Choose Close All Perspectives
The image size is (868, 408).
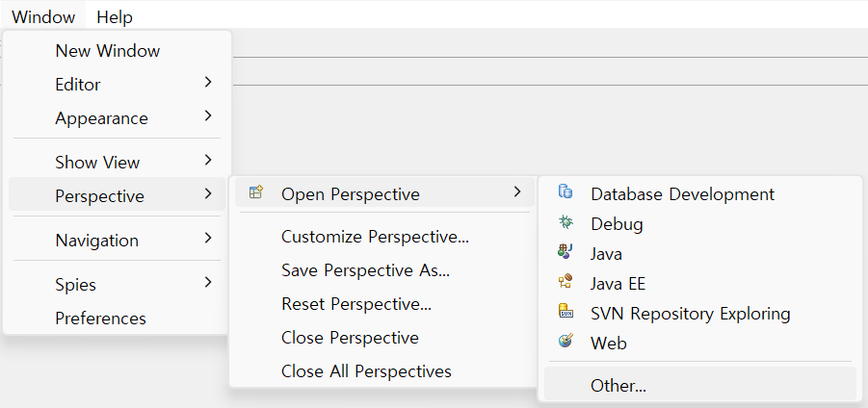pos(366,370)
